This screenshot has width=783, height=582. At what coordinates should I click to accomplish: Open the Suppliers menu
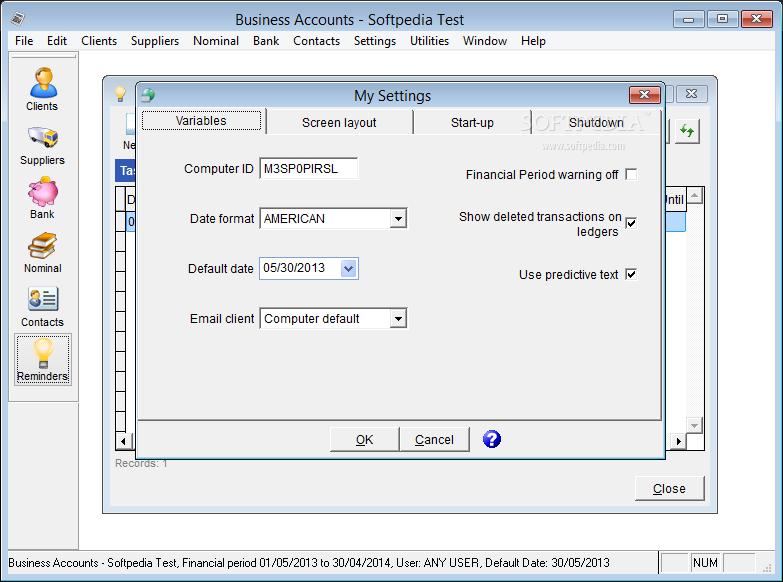[155, 41]
